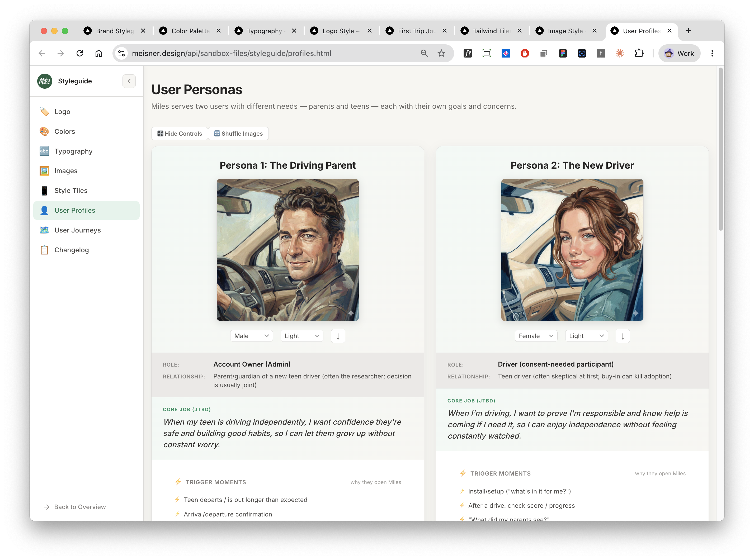754x560 pixels.
Task: Click the screenshot capture extension icon
Action: pos(487,53)
